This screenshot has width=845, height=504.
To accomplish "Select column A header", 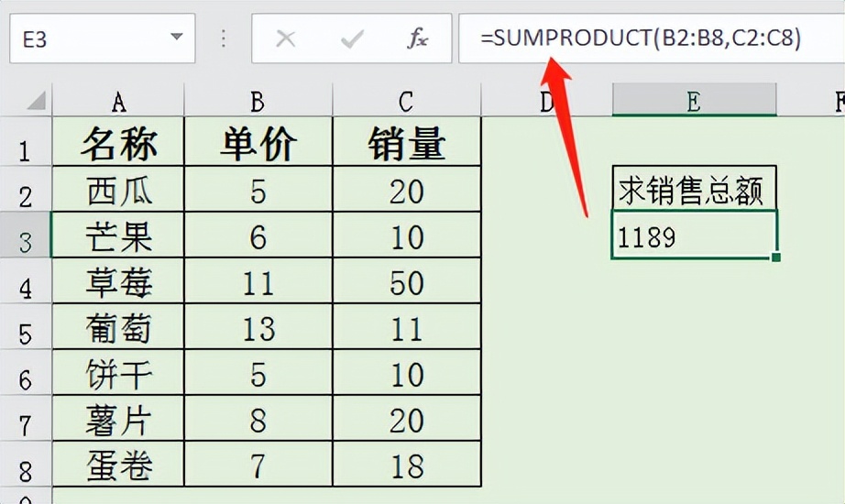I will (x=118, y=101).
